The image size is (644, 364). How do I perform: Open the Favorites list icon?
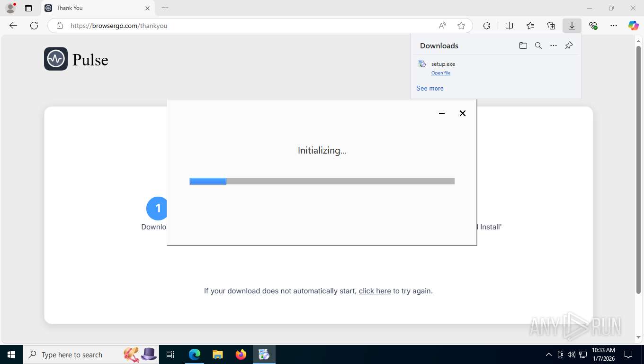[x=530, y=26]
